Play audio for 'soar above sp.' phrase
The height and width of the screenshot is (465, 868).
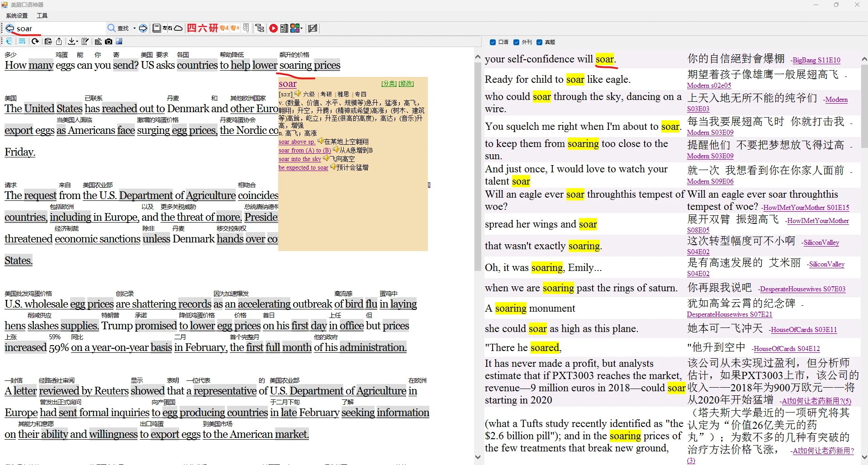click(320, 141)
